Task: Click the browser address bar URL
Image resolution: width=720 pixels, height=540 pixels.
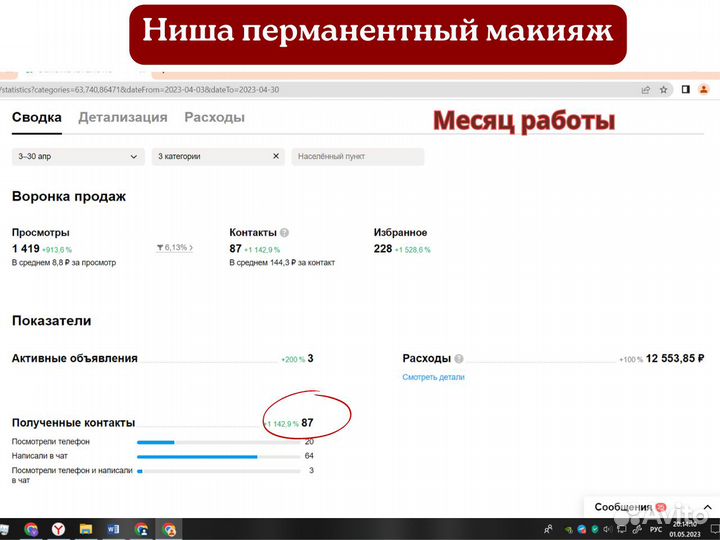Action: [x=140, y=90]
